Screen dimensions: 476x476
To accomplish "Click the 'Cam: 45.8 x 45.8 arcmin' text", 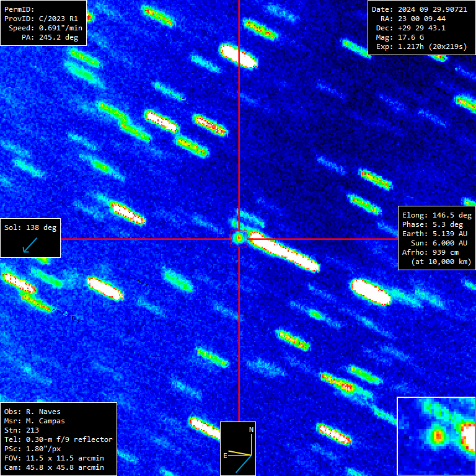I will click(x=54, y=467).
